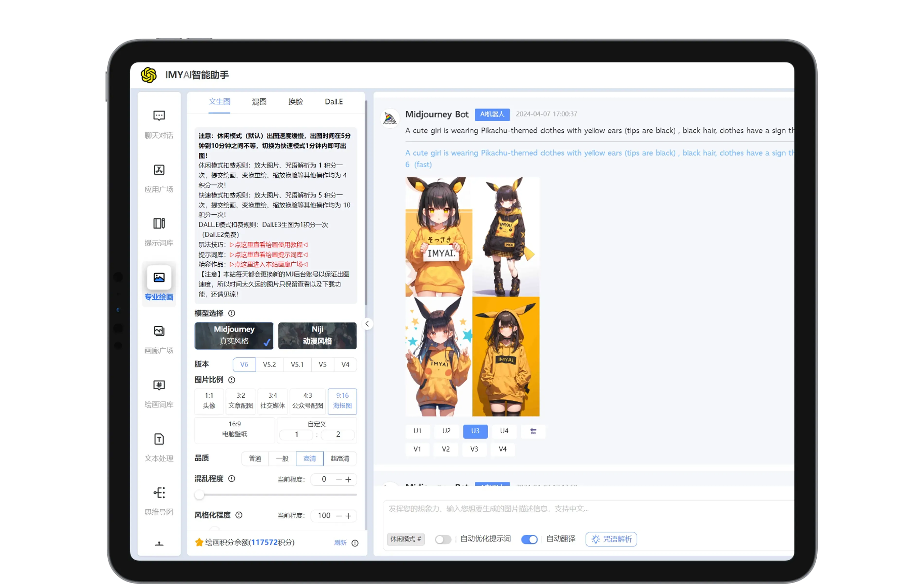Image resolution: width=924 pixels, height=584 pixels.
Task: Click the Midjourney Bot sailboat avatar
Action: [390, 118]
